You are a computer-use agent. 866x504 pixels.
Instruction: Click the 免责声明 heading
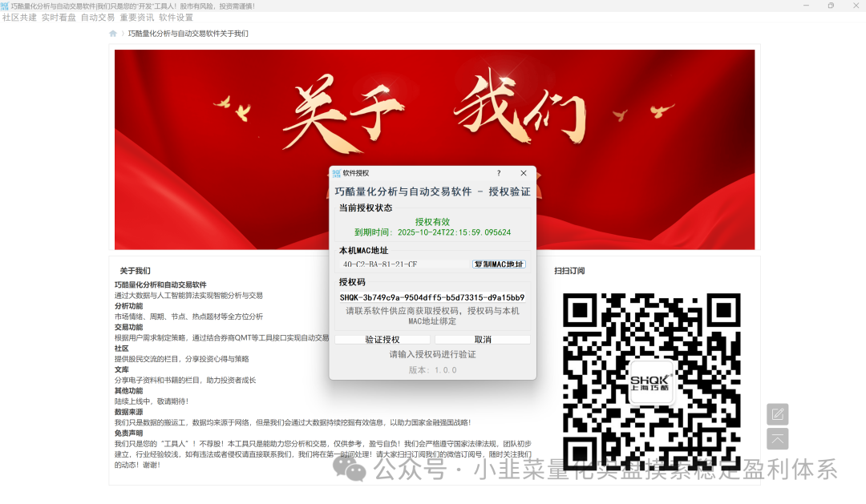(x=128, y=433)
